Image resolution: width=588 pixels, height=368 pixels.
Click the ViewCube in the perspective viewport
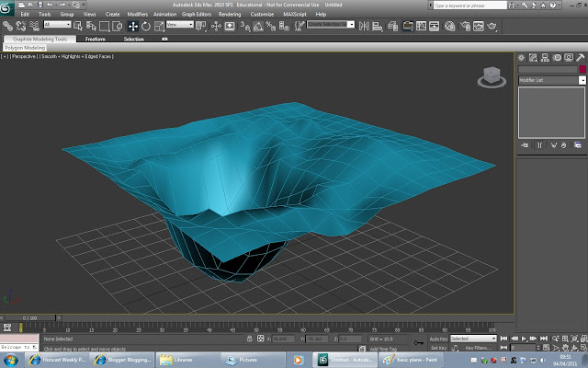click(492, 77)
